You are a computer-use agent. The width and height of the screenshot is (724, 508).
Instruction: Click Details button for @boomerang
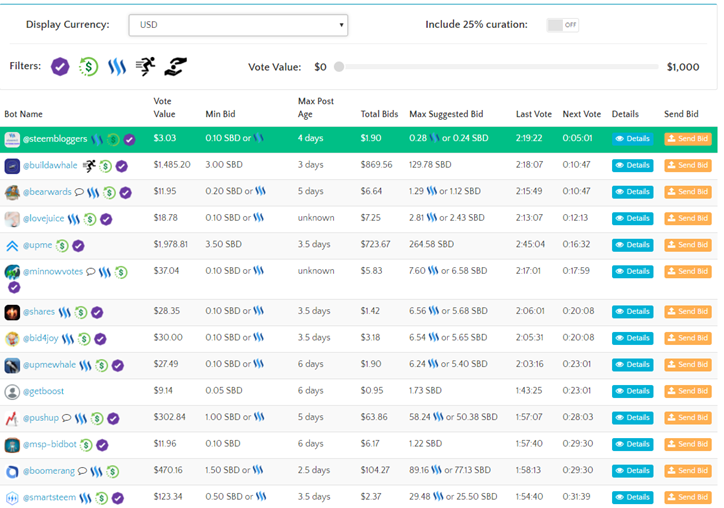(633, 471)
